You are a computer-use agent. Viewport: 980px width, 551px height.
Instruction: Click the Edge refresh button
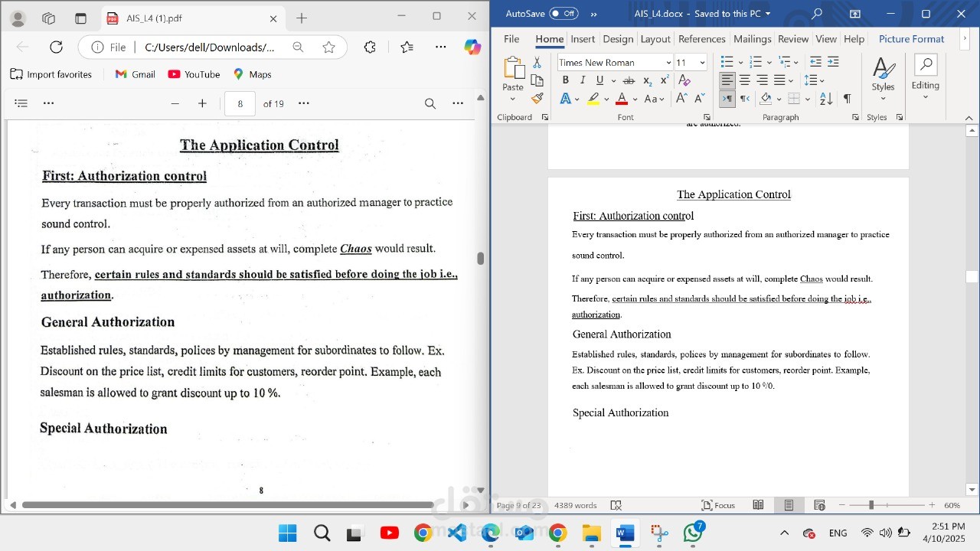(x=56, y=47)
